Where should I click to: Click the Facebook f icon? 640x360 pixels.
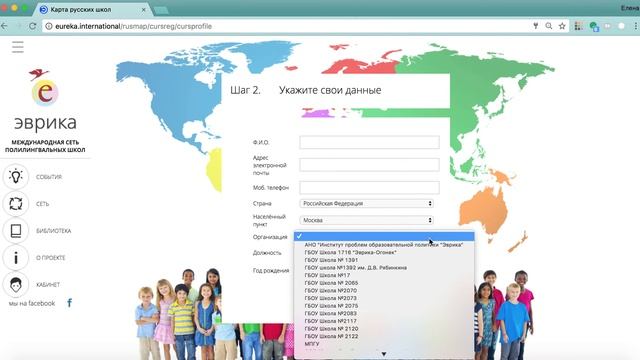[69, 303]
